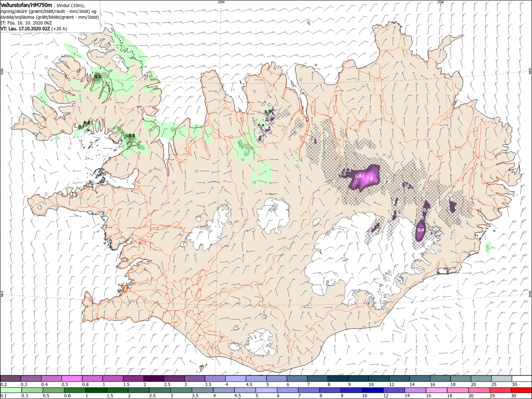Screen dimensions: 532x399
Task: Select top legend swatch between 0.2 and 0.3
Action: [10, 379]
